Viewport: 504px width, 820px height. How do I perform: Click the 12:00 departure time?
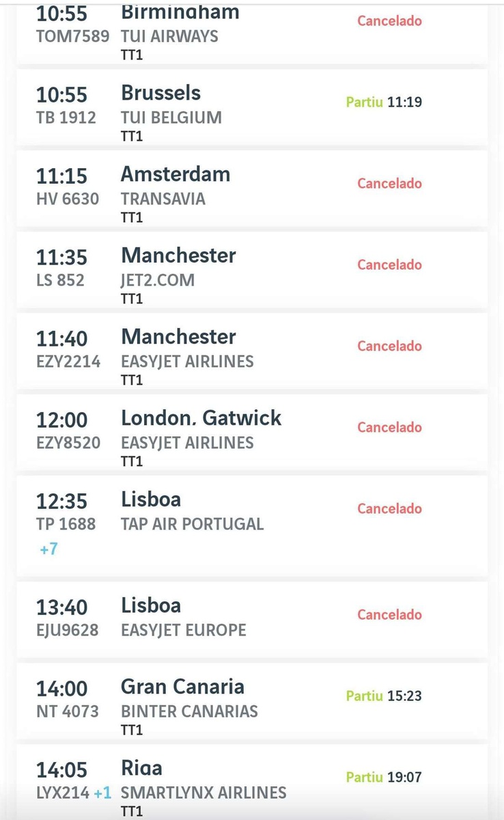click(x=61, y=420)
